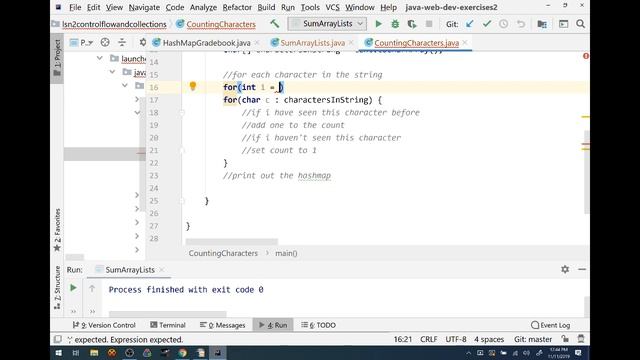The image size is (640, 360).
Task: Open the Navigate menu
Action: 144,7
